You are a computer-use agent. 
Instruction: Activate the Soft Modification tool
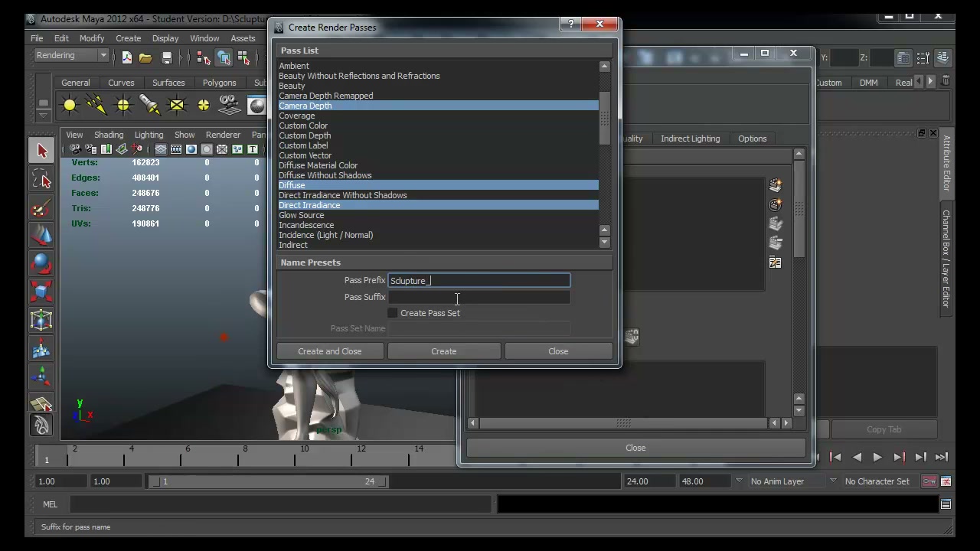pos(41,349)
